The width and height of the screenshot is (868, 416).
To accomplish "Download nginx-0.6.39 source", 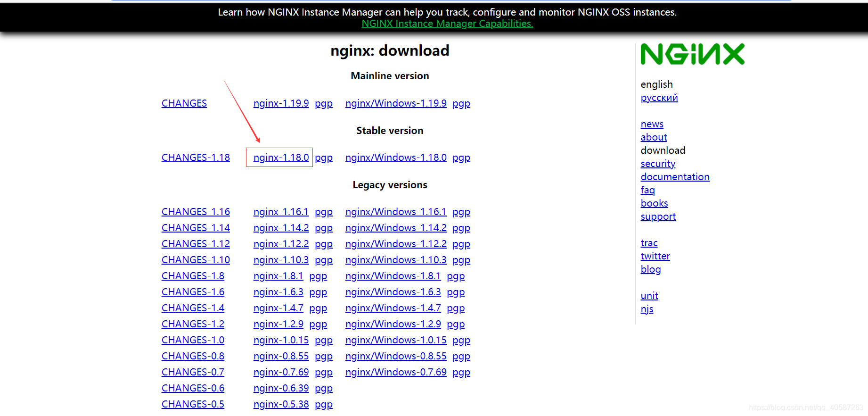I will click(281, 388).
